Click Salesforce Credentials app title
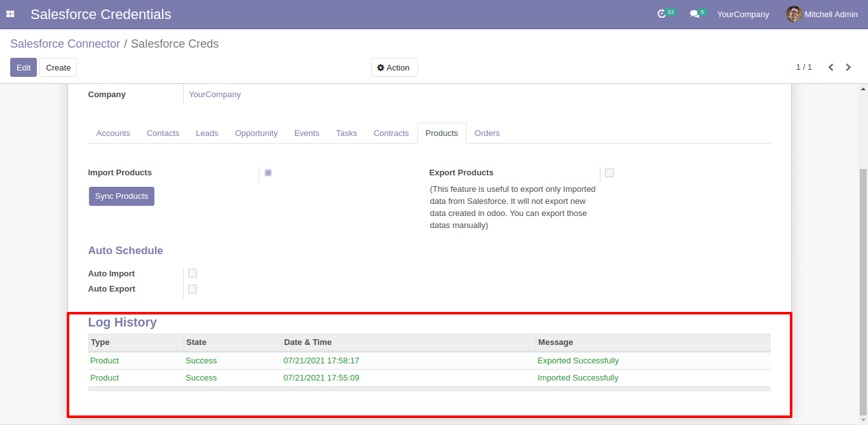The image size is (868, 425). point(101,14)
